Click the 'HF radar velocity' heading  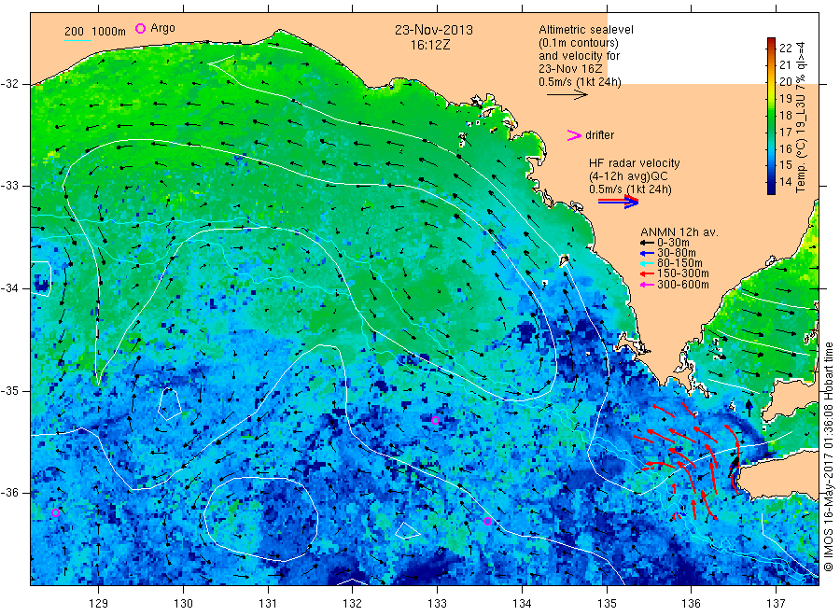click(635, 163)
